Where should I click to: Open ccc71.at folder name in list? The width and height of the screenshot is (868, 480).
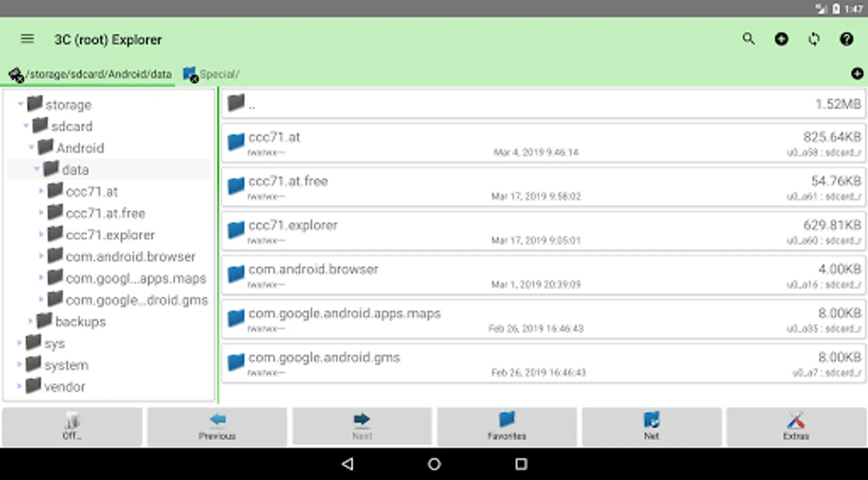click(x=274, y=137)
